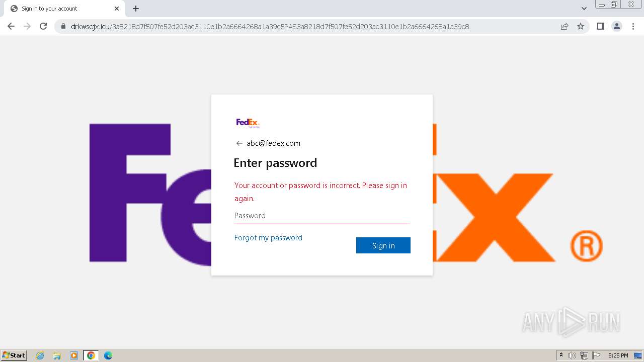Open the Windows Start menu

click(14, 355)
